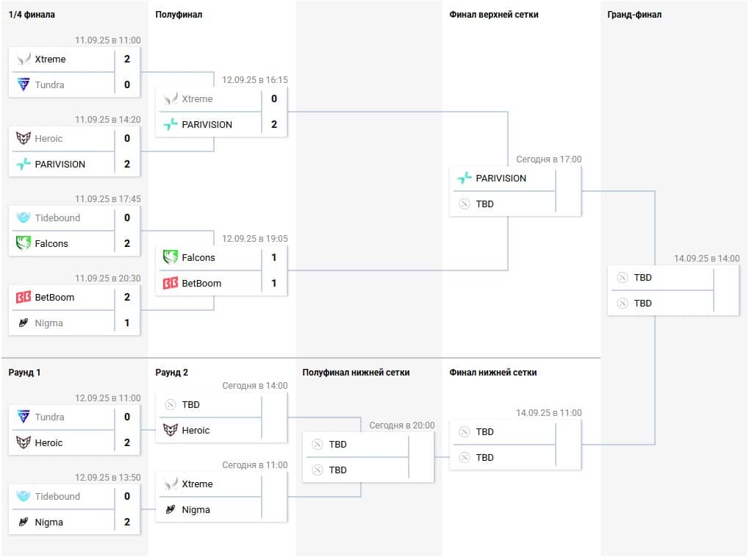749x560 pixels.
Task: Click the Xtreme logo in the first quarterfinal
Action: [24, 60]
